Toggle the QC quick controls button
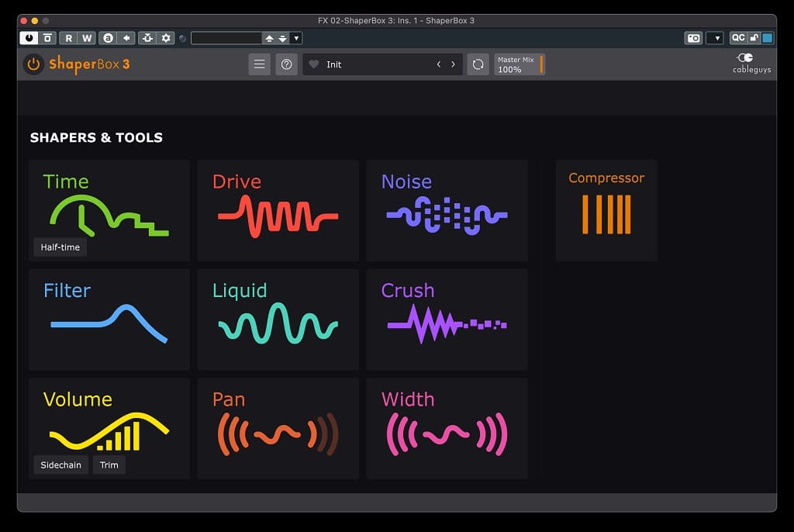Image resolution: width=794 pixels, height=532 pixels. [x=738, y=38]
